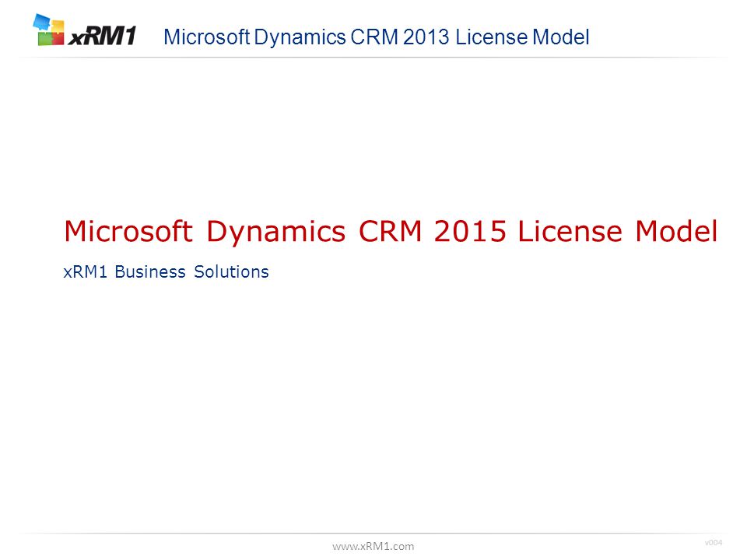Select the header 'Microsoft Dynamics CRM 2013 License Model'
Image resolution: width=747 pixels, height=560 pixels.
coord(377,37)
